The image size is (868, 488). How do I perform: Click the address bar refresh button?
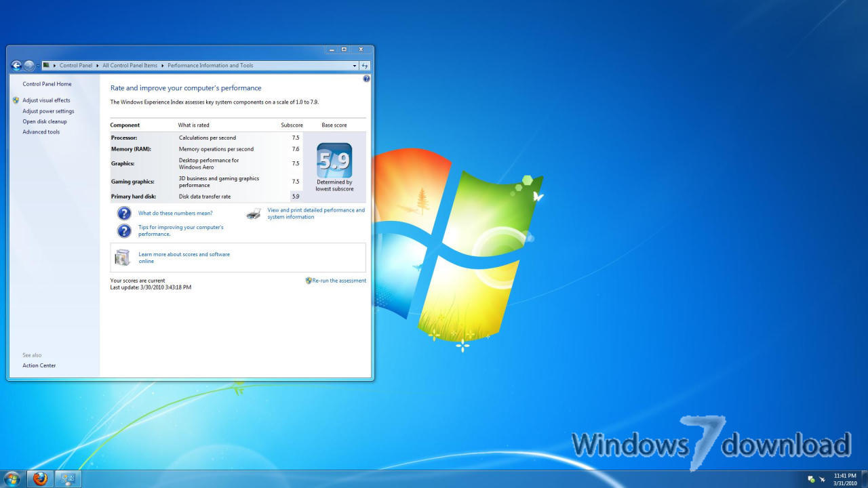coord(365,66)
